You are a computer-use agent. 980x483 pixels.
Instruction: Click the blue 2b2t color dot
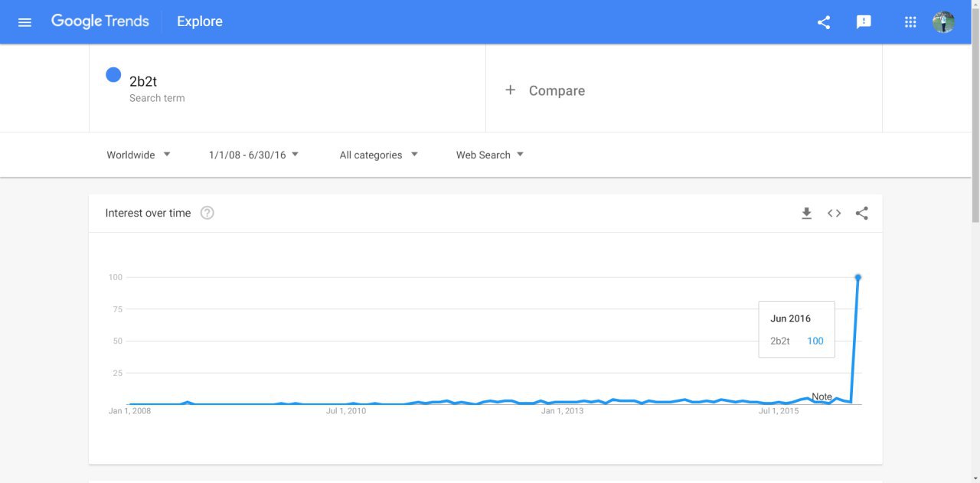[113, 75]
